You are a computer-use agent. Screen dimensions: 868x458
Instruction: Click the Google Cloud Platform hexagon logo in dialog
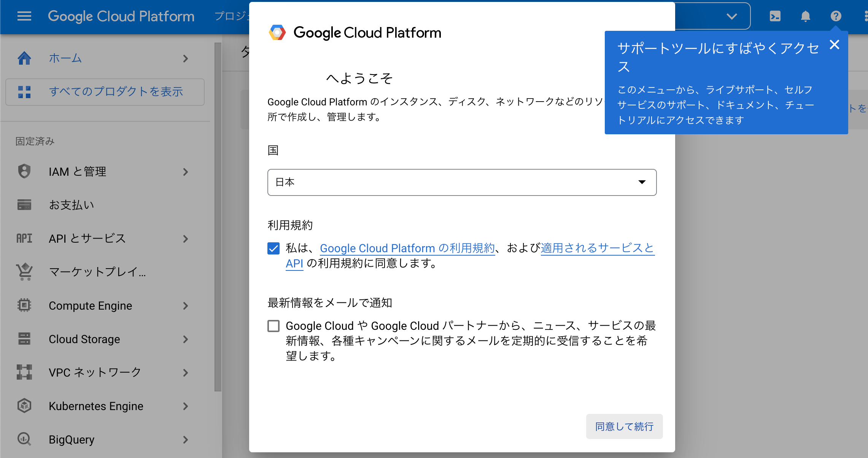pos(277,33)
